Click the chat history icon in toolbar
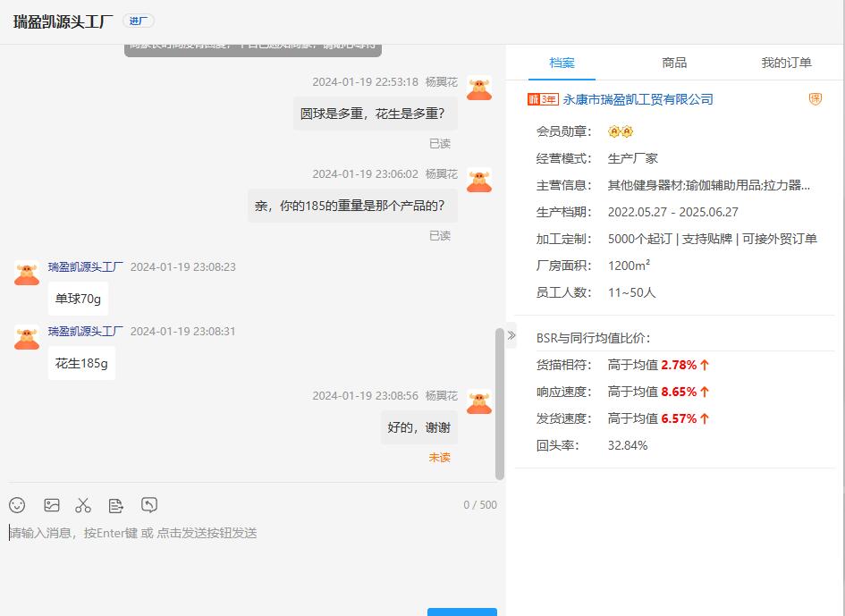The width and height of the screenshot is (845, 616). tap(149, 505)
